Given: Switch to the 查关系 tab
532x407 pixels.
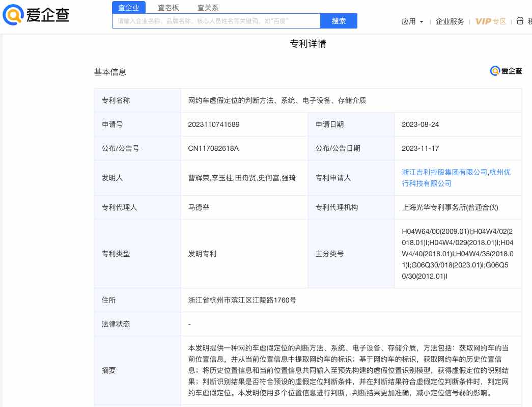Looking at the screenshot, I should tap(208, 8).
